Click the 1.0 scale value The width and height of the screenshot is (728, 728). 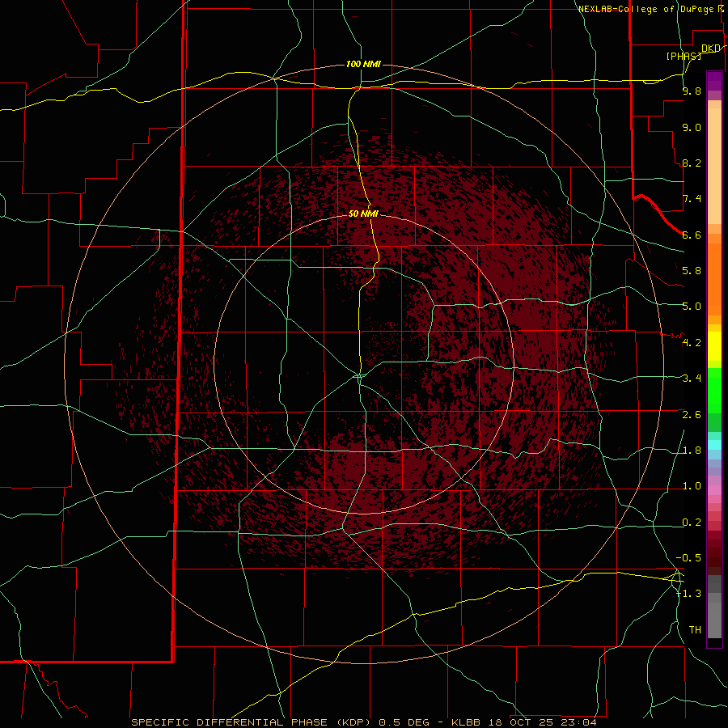tap(692, 486)
